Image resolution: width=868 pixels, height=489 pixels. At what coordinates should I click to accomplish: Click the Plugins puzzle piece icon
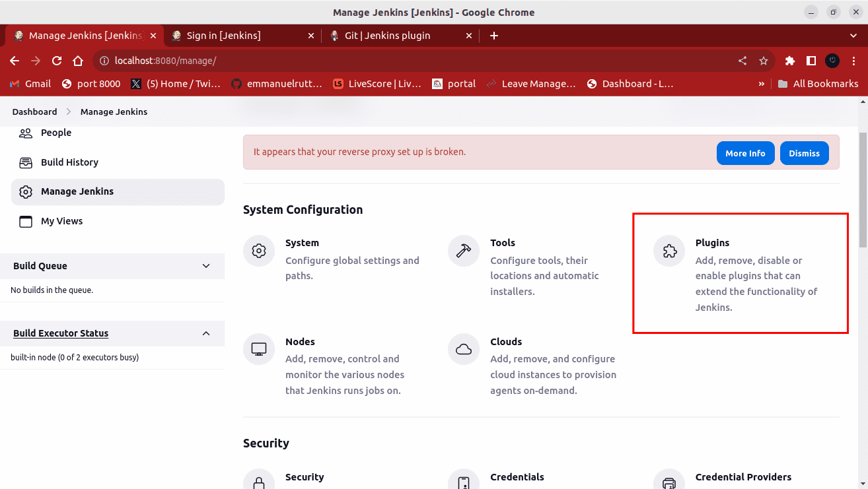tap(669, 251)
